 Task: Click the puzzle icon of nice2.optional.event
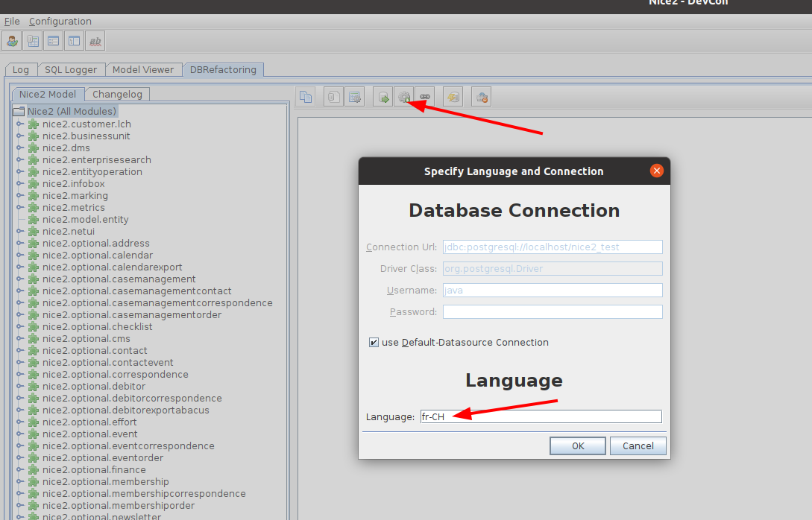click(34, 434)
